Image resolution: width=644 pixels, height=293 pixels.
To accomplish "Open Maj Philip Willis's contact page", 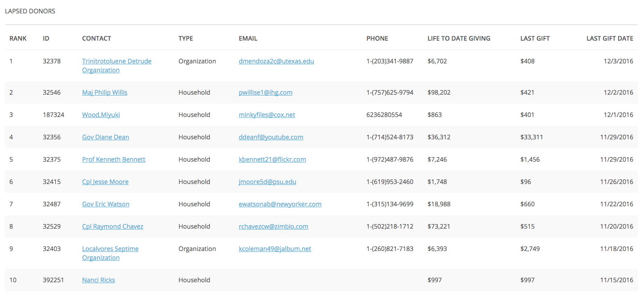I will [104, 92].
